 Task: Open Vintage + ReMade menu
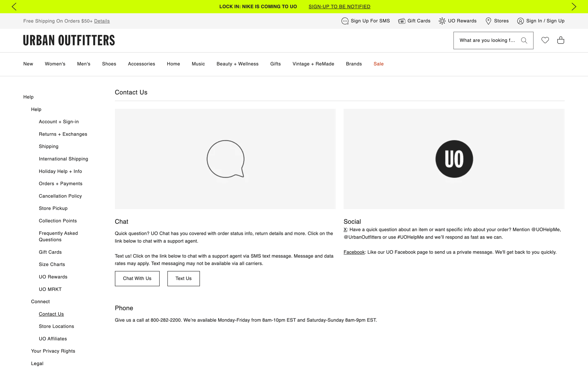313,64
